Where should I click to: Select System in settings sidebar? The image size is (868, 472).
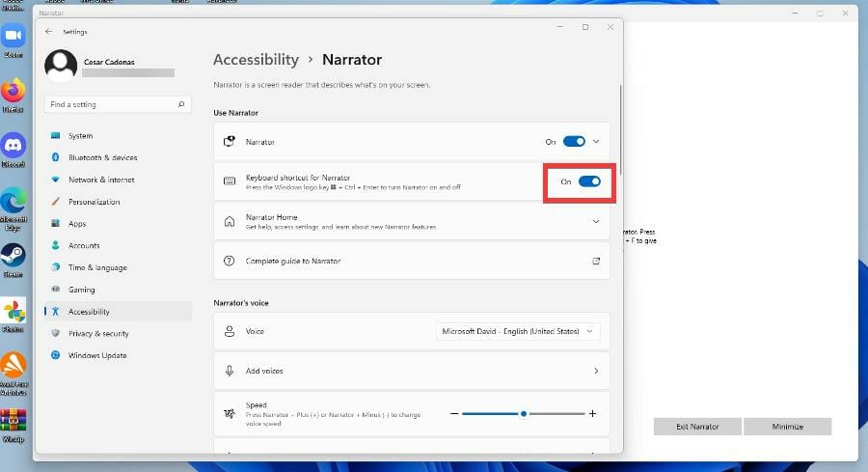coord(118,136)
